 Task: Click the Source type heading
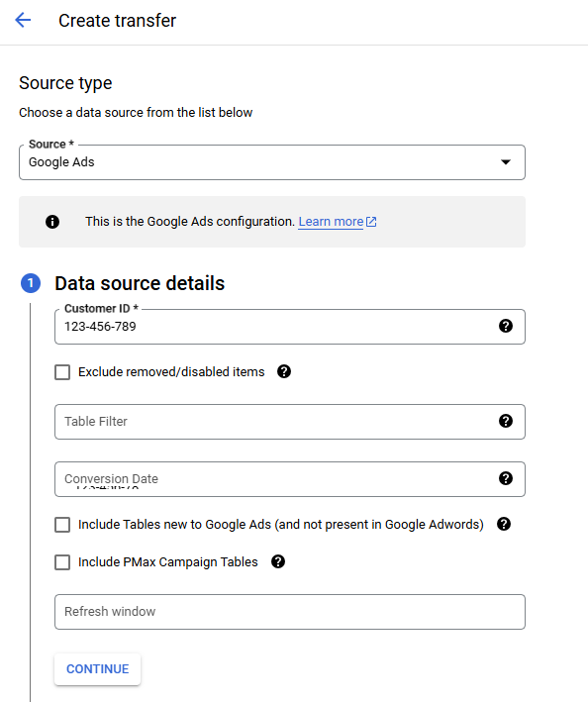(x=65, y=83)
